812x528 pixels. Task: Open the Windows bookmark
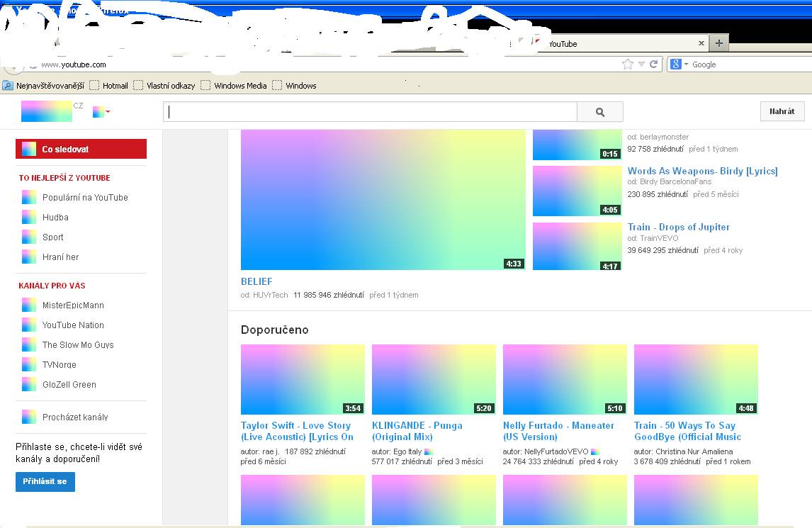pos(294,86)
